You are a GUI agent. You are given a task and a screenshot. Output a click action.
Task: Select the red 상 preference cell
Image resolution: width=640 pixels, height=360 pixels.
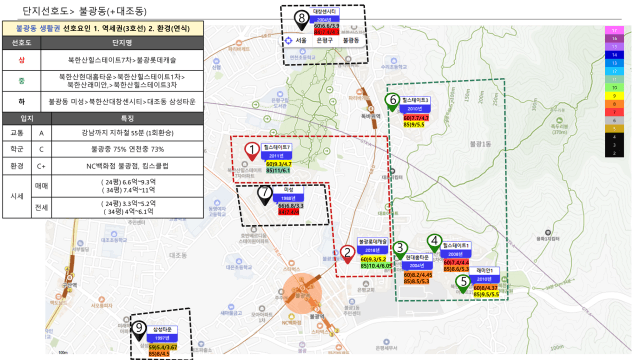coord(21,60)
